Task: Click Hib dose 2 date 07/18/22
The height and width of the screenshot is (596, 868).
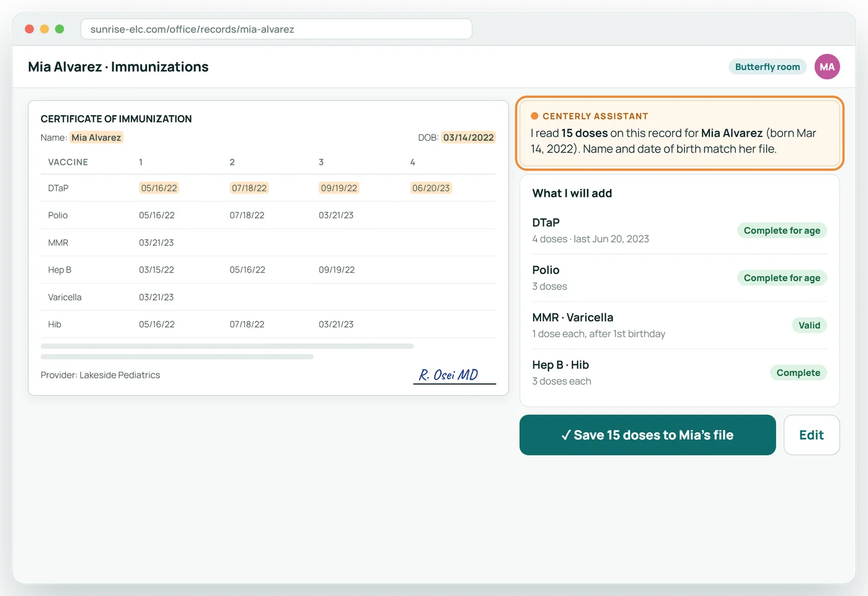Action: [247, 324]
